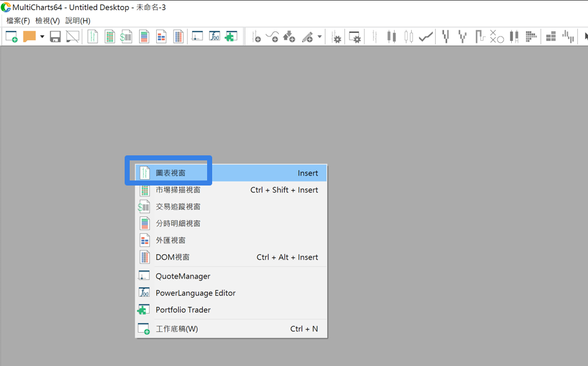The image size is (588, 366).
Task: Choose DOM視窗 from the context menu
Action: tap(231, 257)
